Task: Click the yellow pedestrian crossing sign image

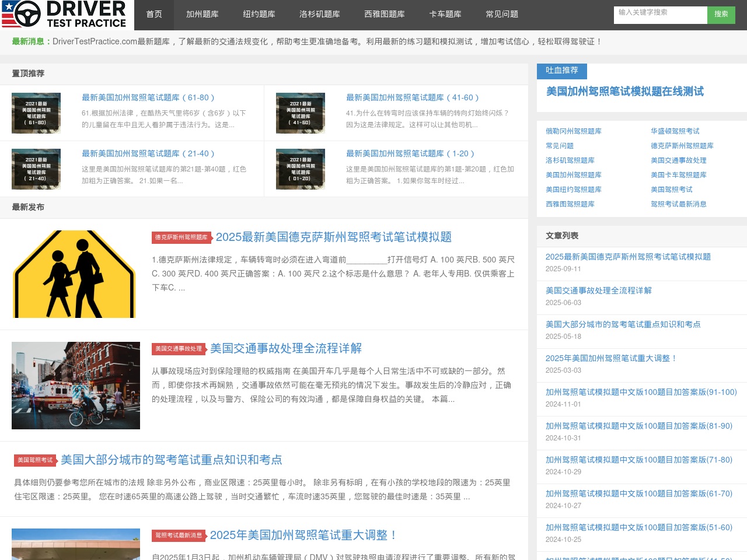Action: [76, 274]
